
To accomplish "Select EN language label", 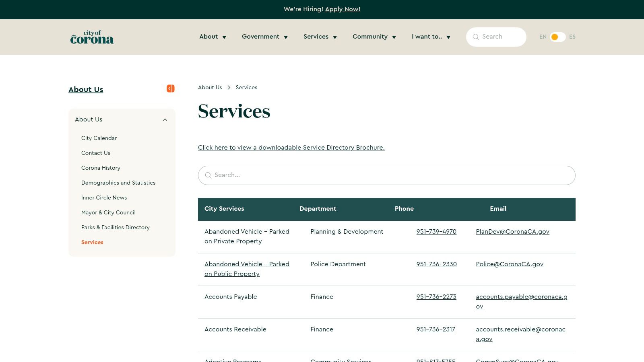I will coord(543,37).
